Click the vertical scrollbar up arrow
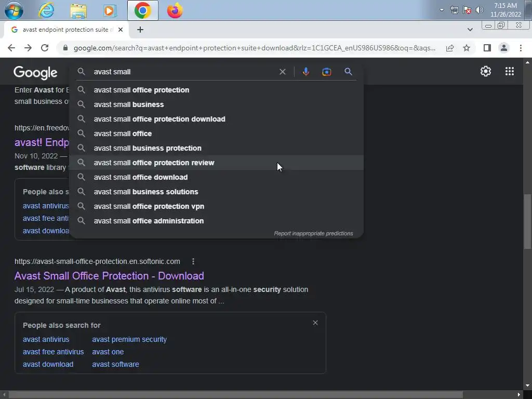Image resolution: width=532 pixels, height=399 pixels. click(527, 62)
